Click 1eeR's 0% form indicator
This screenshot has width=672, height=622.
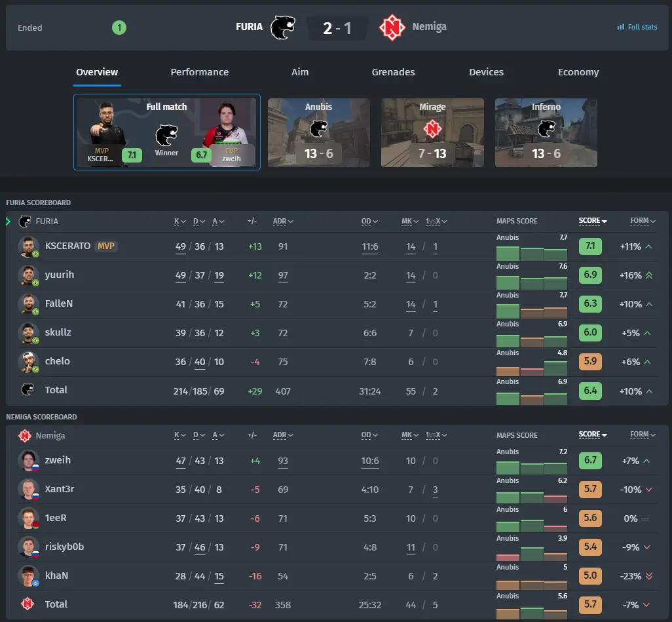(645, 518)
